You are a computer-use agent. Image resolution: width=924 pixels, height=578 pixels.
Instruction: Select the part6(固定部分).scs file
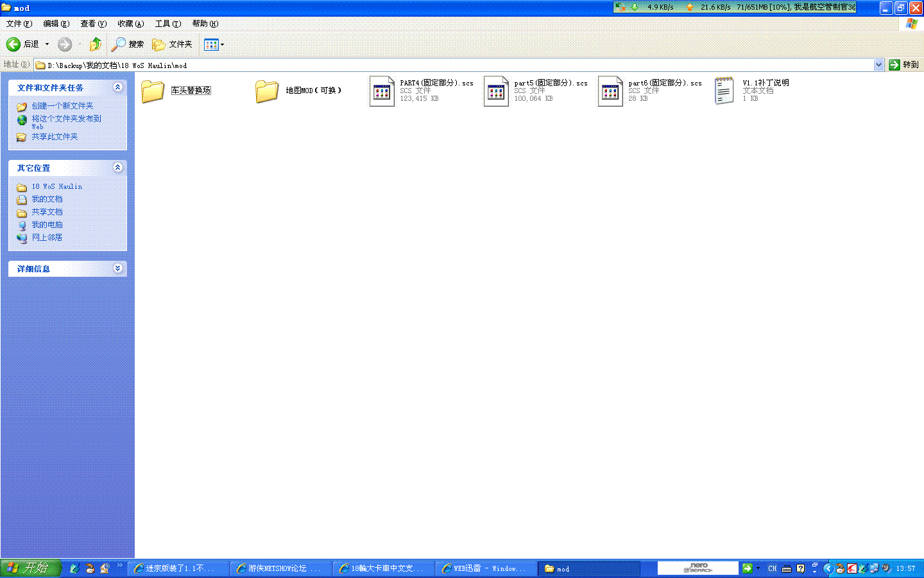pyautogui.click(x=649, y=91)
